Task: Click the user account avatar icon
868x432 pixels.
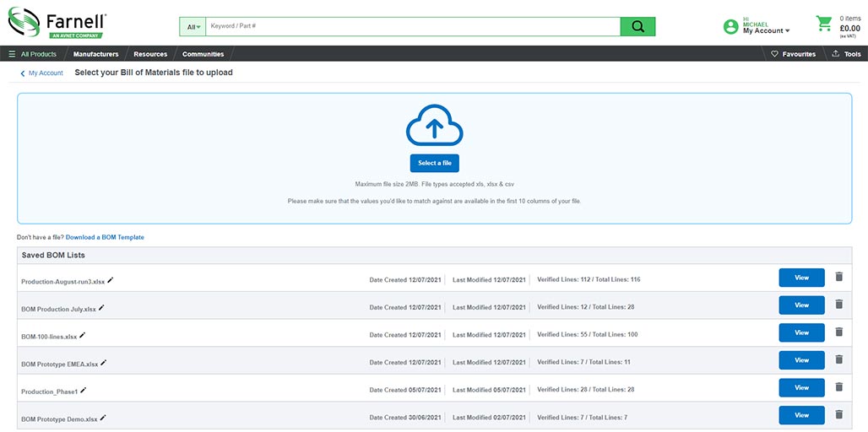Action: tap(730, 26)
